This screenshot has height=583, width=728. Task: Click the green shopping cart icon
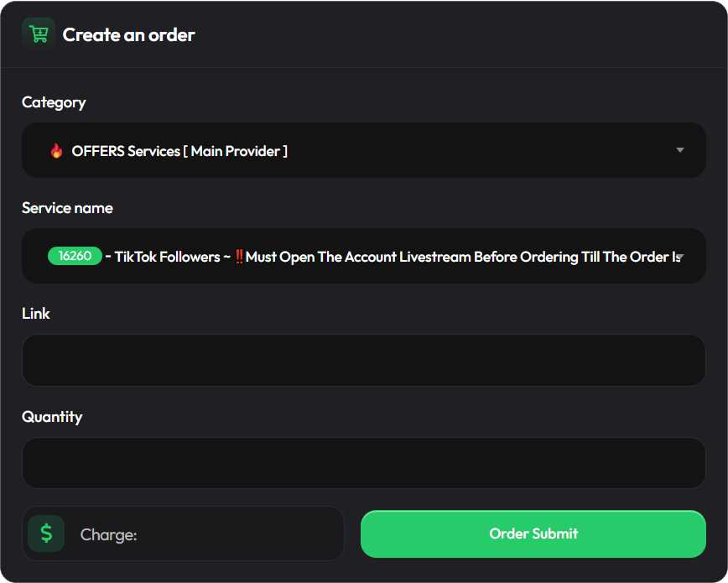pyautogui.click(x=39, y=34)
